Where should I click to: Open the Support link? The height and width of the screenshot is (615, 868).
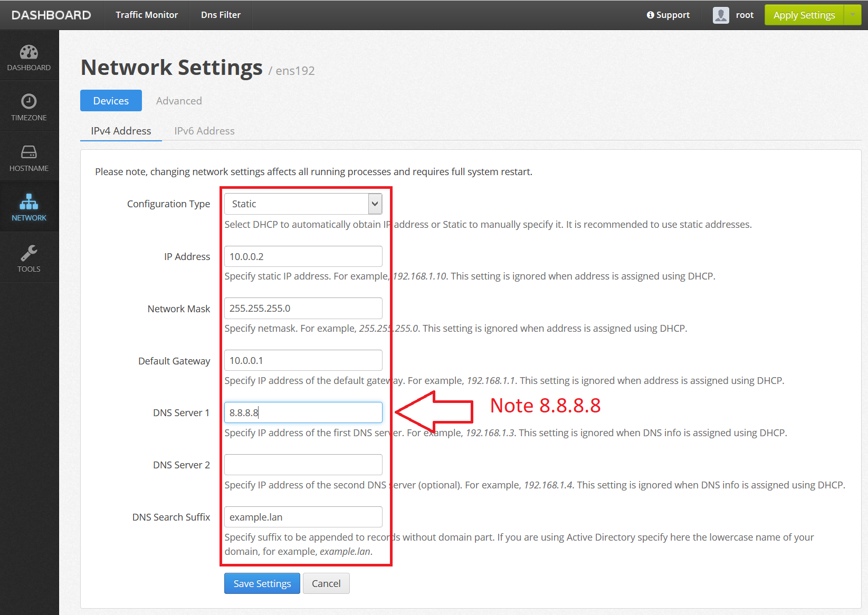(x=668, y=15)
